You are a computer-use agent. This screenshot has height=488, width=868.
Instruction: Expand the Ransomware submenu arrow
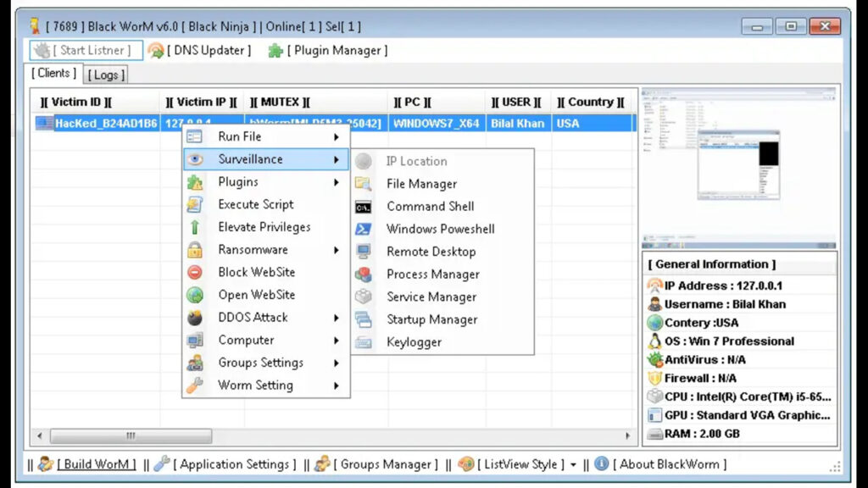click(336, 250)
